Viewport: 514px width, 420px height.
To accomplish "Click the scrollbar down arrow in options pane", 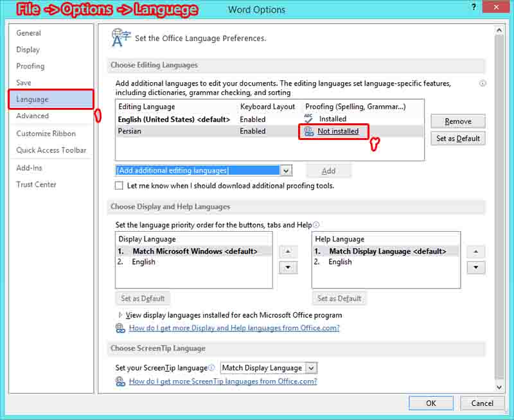I will [x=499, y=387].
